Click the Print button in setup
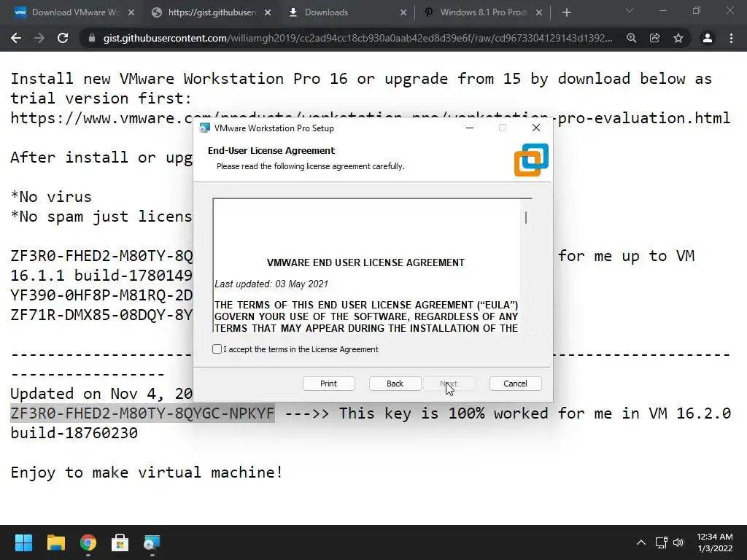The image size is (747, 560). 329,384
